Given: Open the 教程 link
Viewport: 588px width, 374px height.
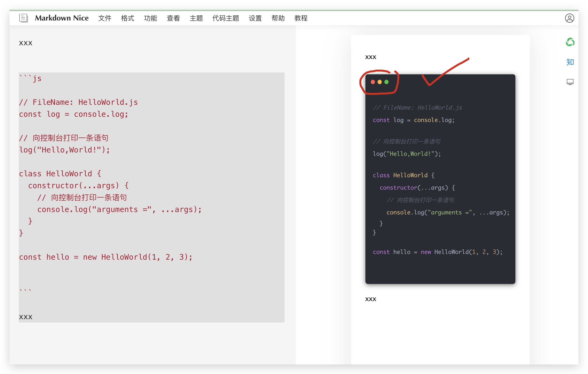Looking at the screenshot, I should click(x=301, y=18).
